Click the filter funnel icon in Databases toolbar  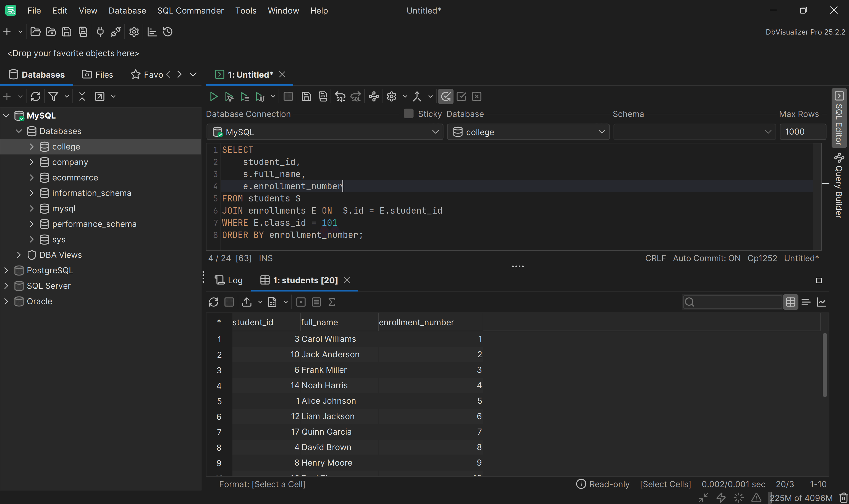[53, 97]
